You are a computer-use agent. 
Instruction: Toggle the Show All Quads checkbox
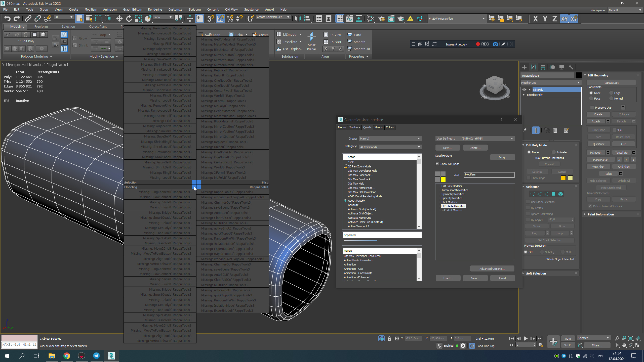[x=437, y=164]
